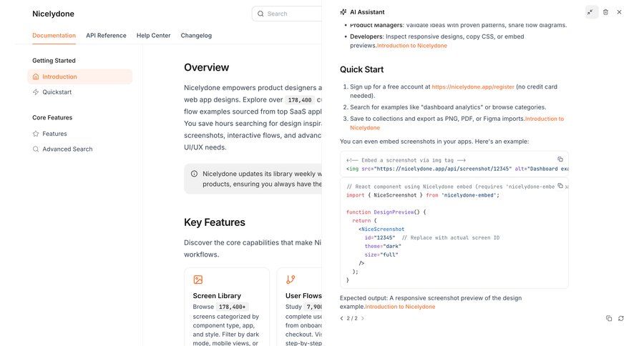Click the Nicelydone logo text
The width and height of the screenshot is (644, 346).
click(54, 14)
